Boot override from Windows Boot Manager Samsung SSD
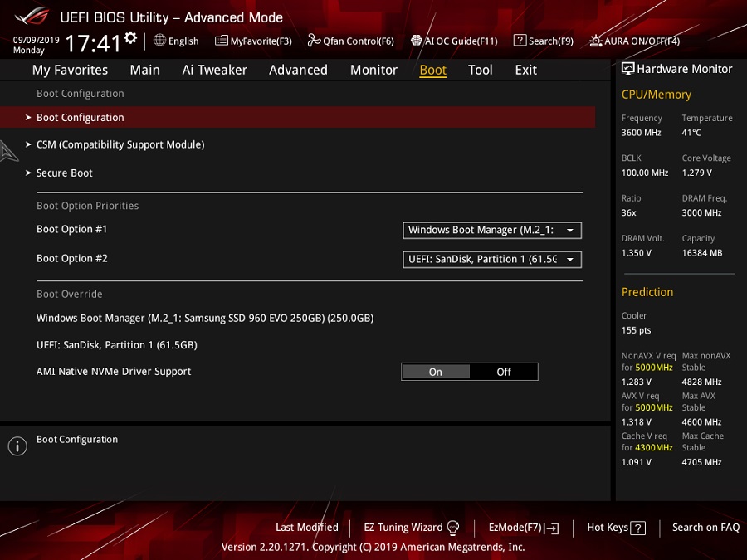The height and width of the screenshot is (560, 747). (x=205, y=318)
